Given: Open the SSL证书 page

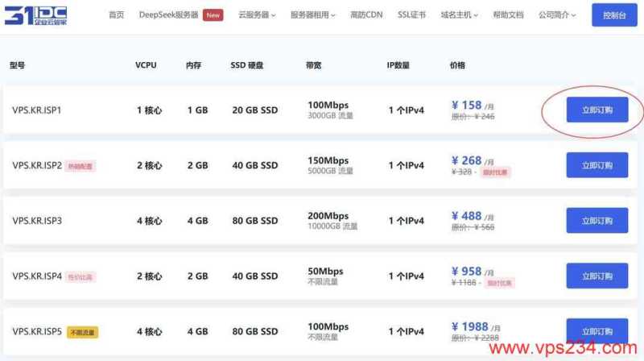Looking at the screenshot, I should (x=411, y=15).
